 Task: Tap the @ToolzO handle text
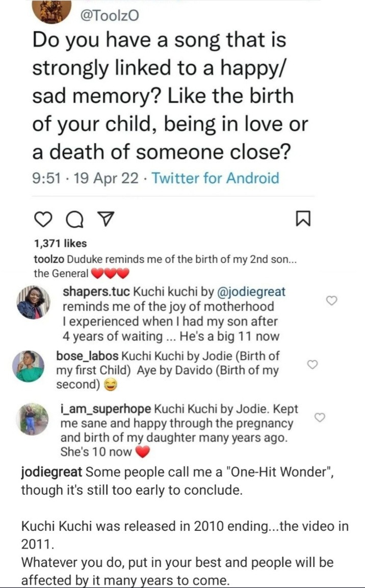click(x=110, y=16)
